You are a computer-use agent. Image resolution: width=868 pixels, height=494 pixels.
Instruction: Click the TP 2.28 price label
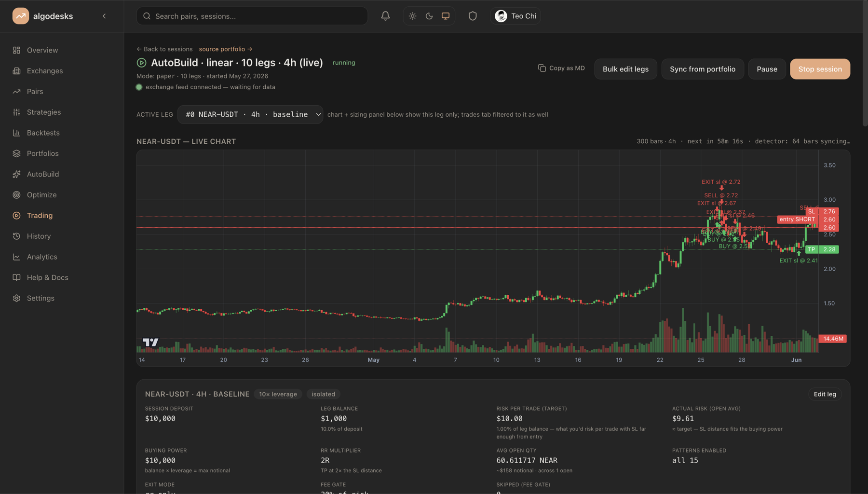822,249
